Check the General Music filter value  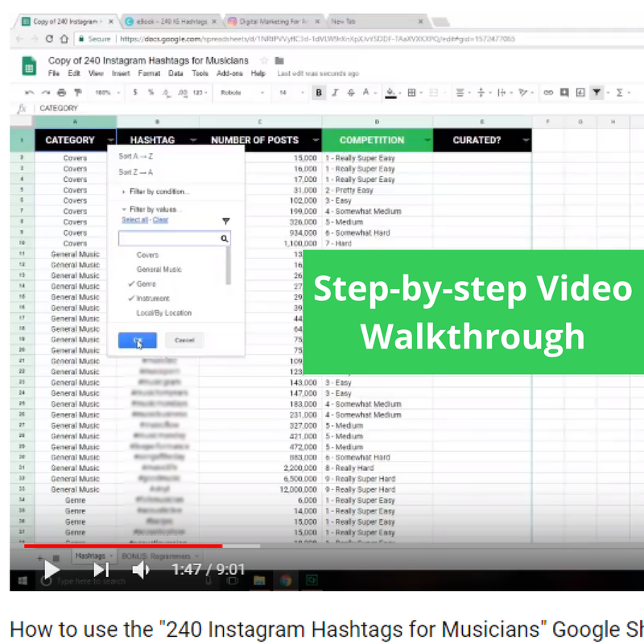[159, 270]
